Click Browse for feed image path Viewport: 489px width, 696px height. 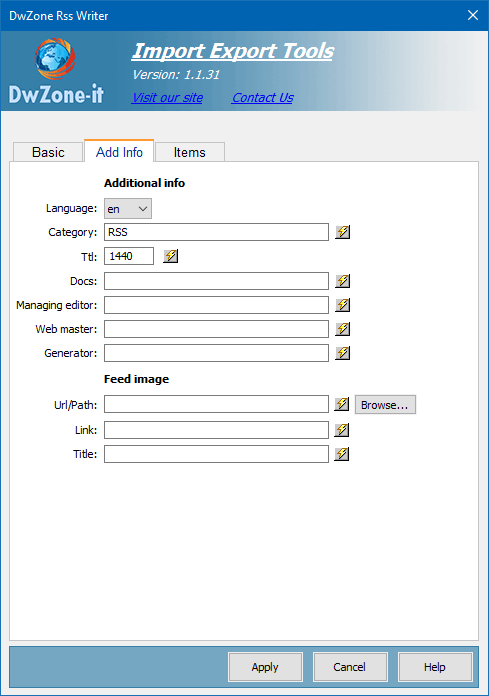[x=385, y=405]
